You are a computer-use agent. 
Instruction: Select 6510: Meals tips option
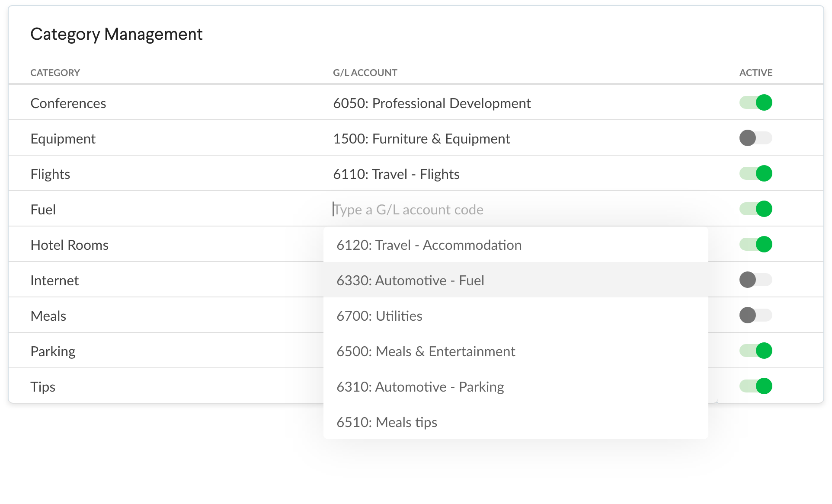pos(387,422)
